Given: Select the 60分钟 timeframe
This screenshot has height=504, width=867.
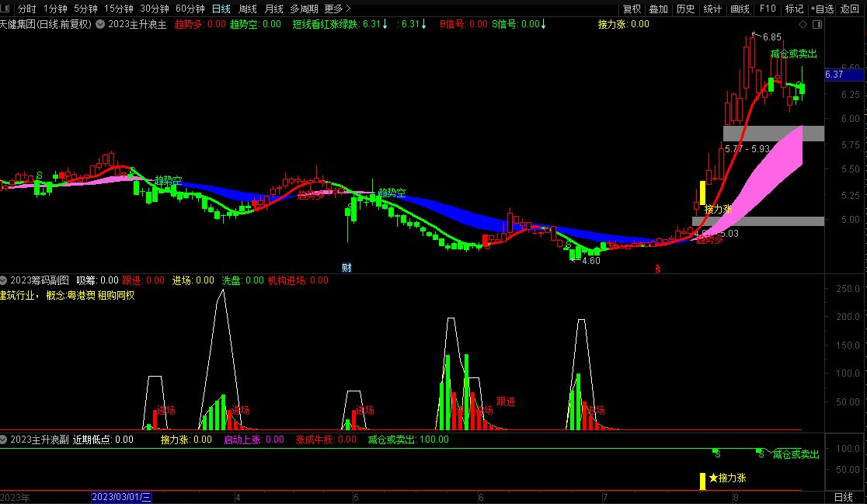Looking at the screenshot, I should coord(190,9).
